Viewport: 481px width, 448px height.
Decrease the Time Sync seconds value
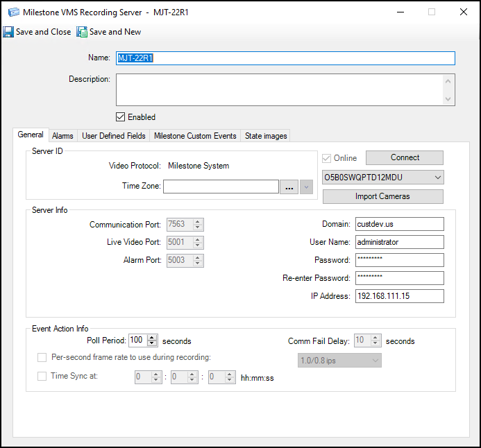[230, 380]
